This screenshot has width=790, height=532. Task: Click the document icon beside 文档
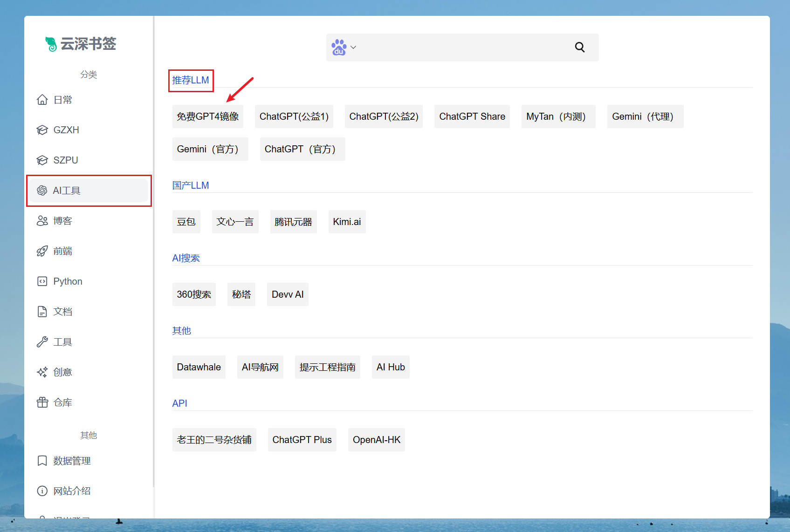(42, 312)
